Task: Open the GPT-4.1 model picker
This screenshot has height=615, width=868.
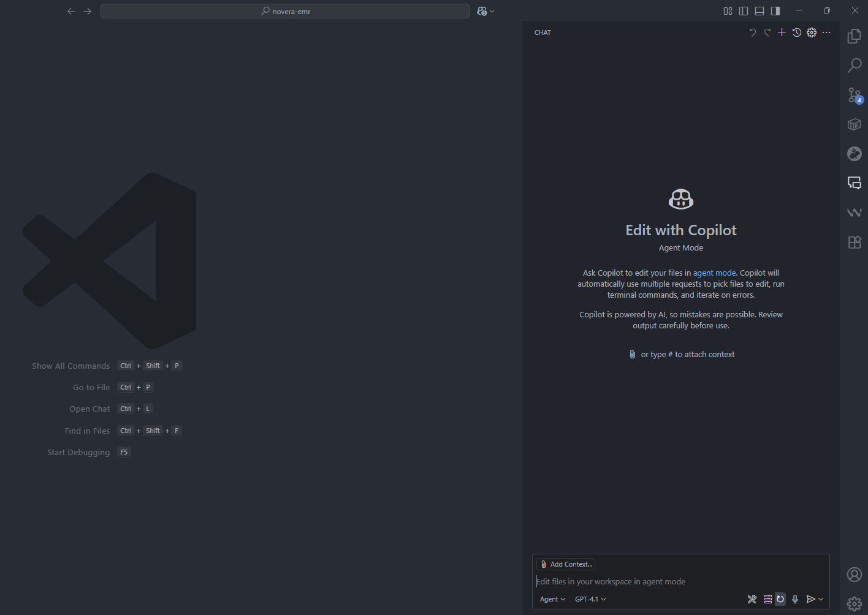Action: tap(590, 599)
